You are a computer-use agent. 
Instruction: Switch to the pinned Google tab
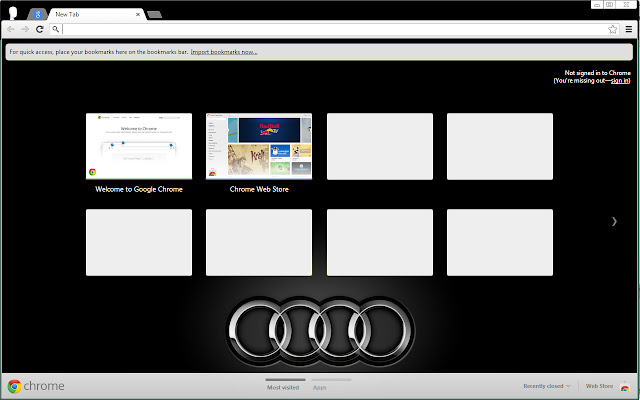(37, 14)
